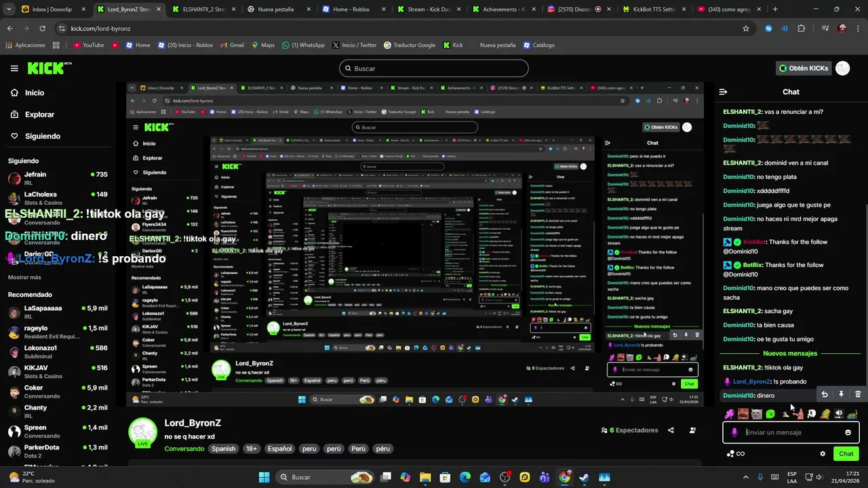Open File Explorer from the taskbar
Screen dimensions: 868x488
(x=425, y=477)
